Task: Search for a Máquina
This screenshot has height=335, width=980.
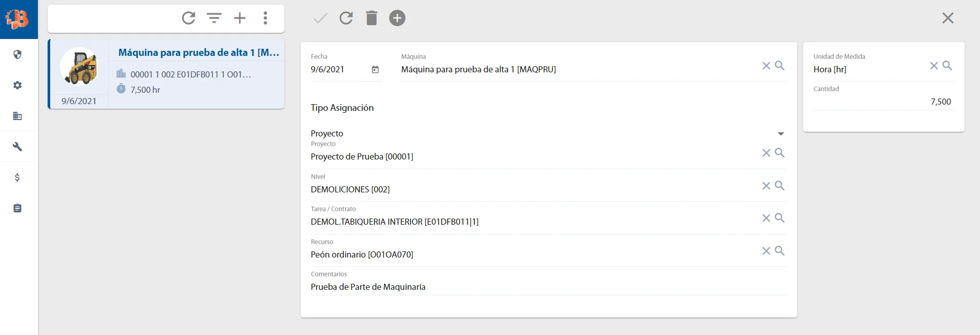Action: (780, 65)
